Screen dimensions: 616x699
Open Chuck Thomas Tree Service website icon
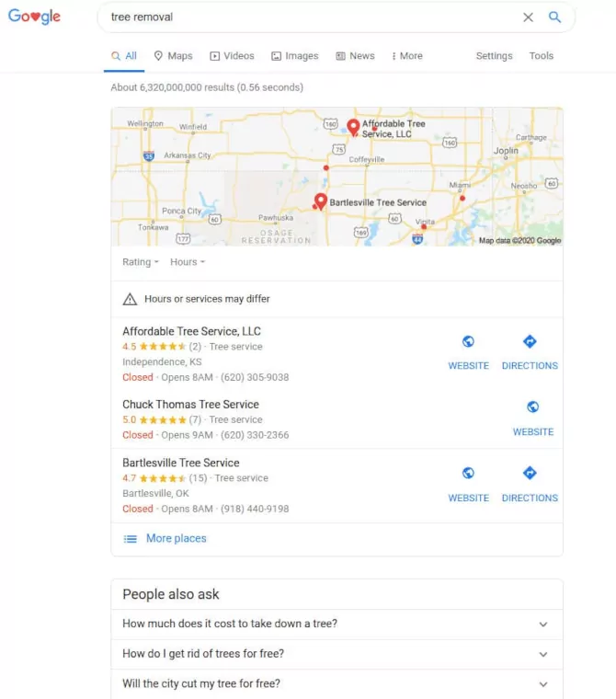click(x=532, y=407)
